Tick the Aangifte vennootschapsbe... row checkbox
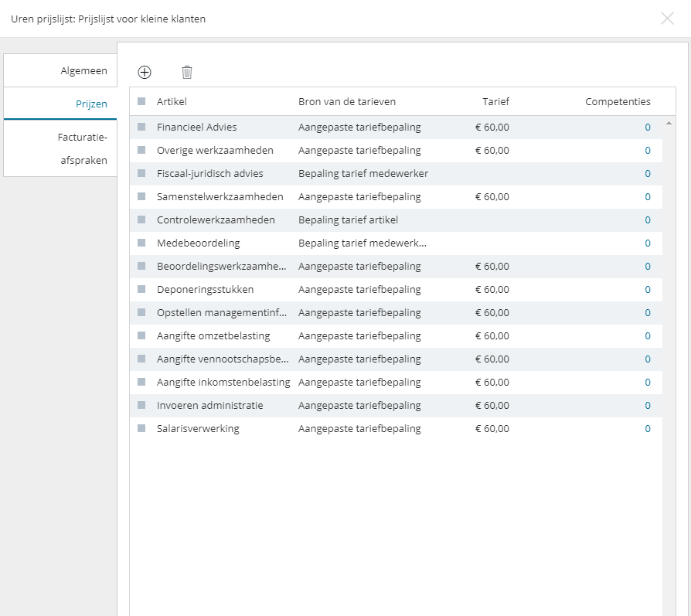Viewport: 691px width, 616px height. click(141, 359)
